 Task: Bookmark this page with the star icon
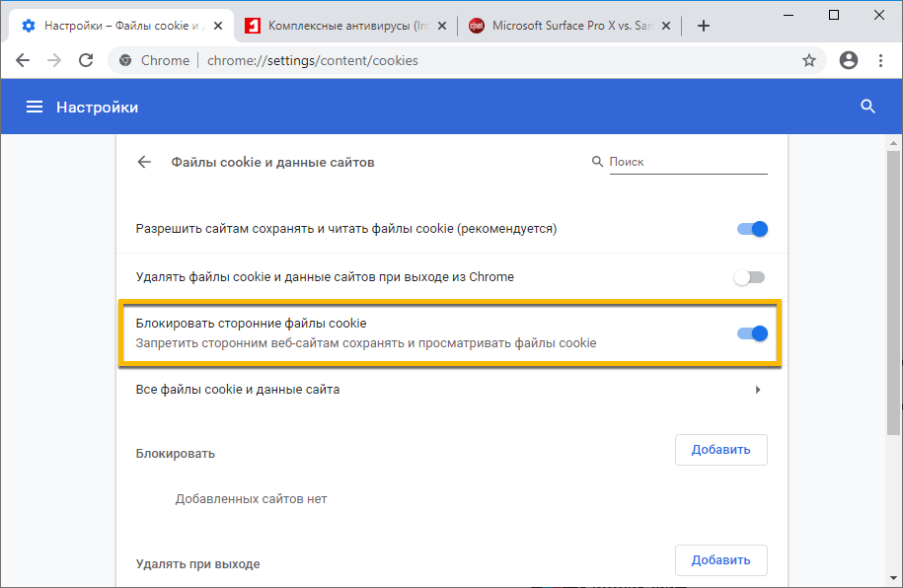tap(809, 60)
